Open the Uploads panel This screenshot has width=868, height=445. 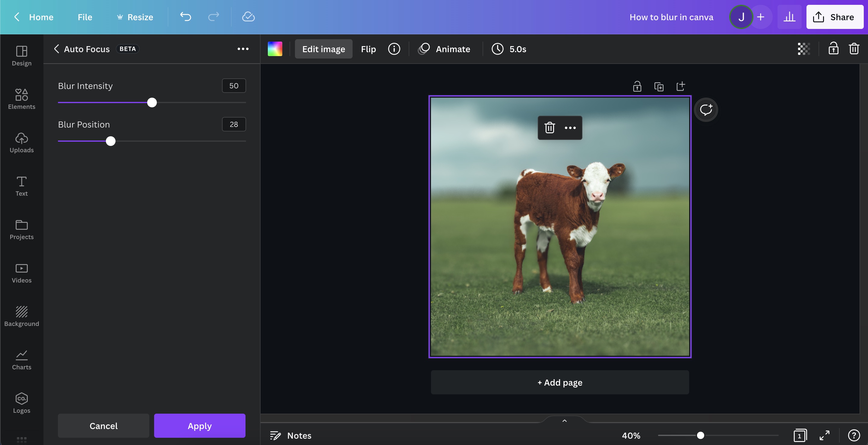point(22,143)
